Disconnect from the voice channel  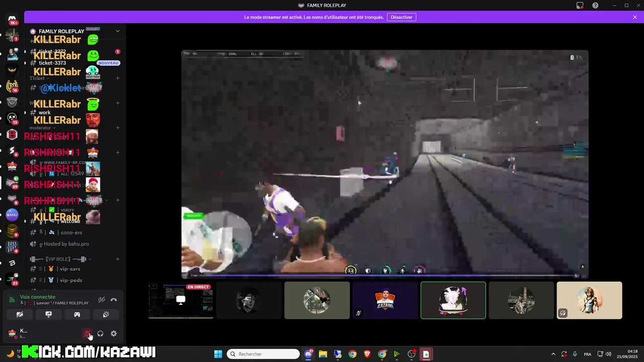click(x=114, y=300)
